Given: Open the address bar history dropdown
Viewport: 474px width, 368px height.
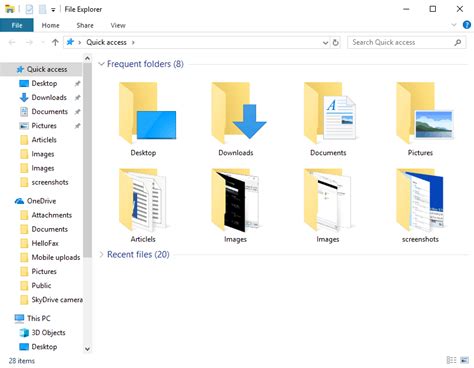Looking at the screenshot, I should click(x=325, y=42).
